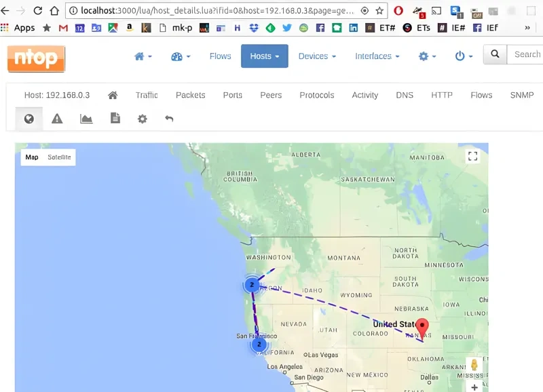Image resolution: width=543 pixels, height=392 pixels.
Task: Open host settings via gear icon
Action: (143, 119)
